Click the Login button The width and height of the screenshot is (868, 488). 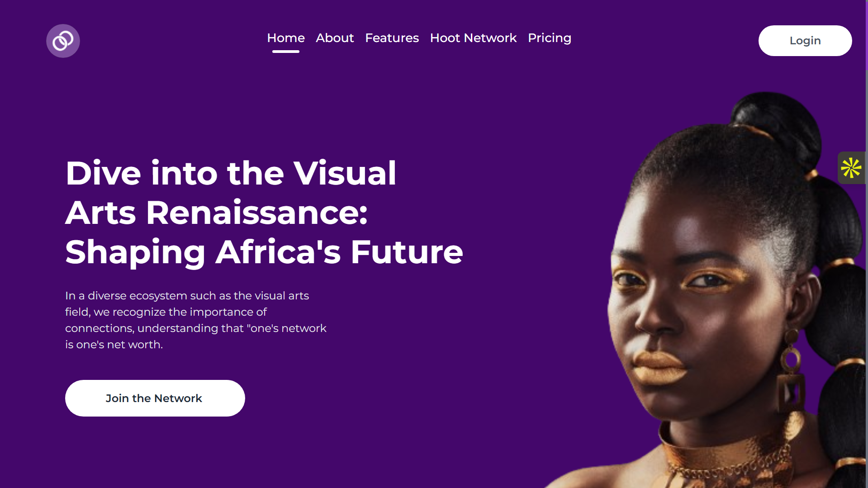pyautogui.click(x=805, y=41)
